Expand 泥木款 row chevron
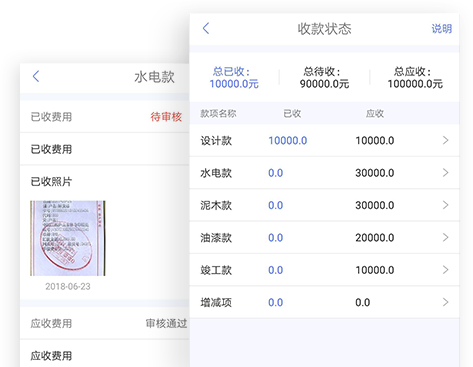 446,205
